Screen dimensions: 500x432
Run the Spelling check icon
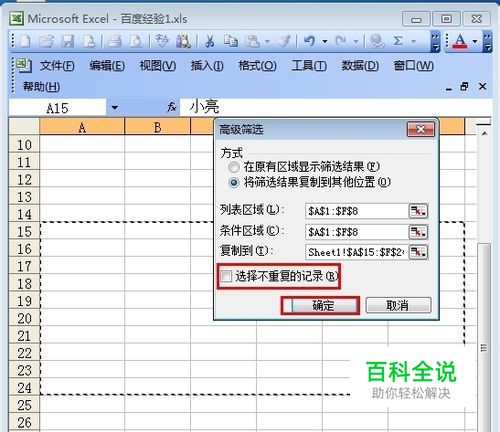(x=162, y=41)
